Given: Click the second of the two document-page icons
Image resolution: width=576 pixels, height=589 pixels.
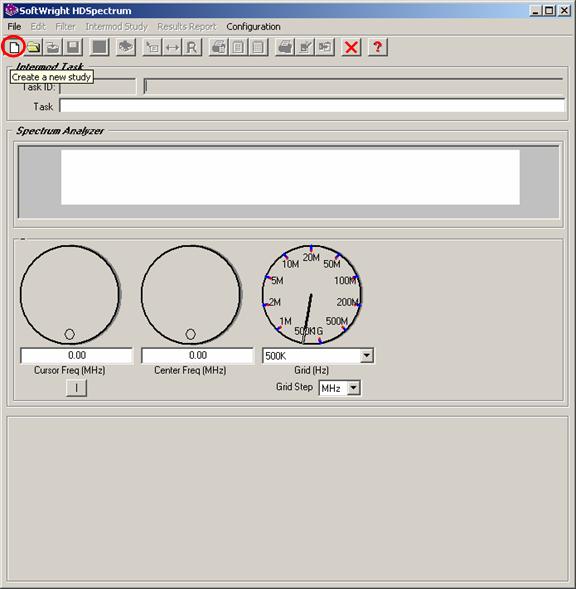Looking at the screenshot, I should point(258,47).
